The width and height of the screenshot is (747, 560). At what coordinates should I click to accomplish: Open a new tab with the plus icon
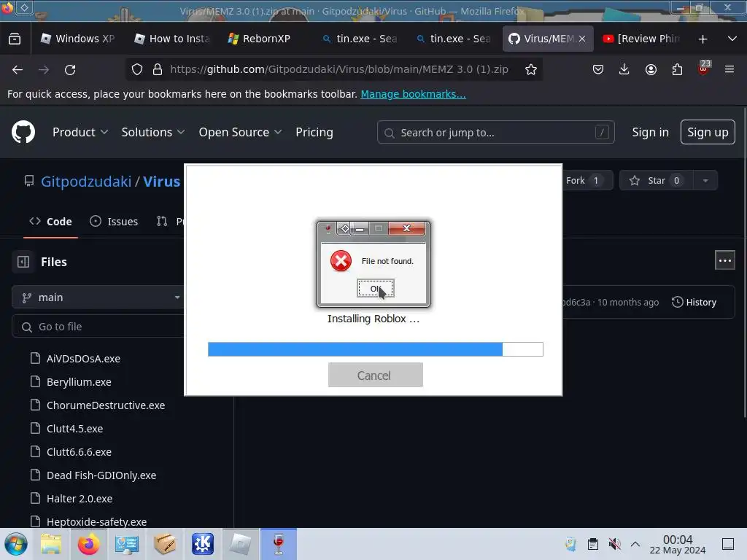pos(703,39)
